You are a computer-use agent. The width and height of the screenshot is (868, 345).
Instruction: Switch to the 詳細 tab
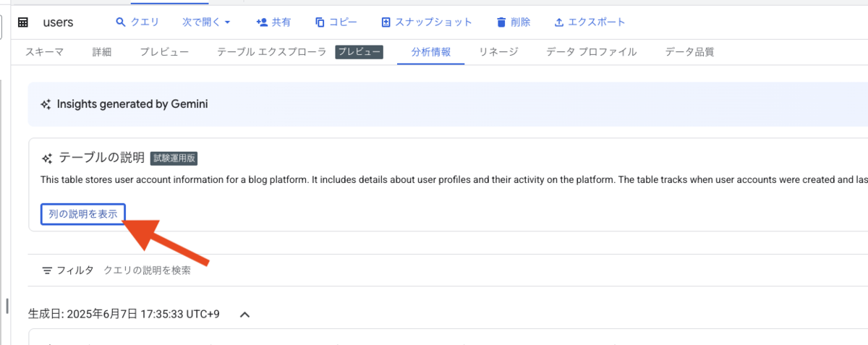tap(102, 51)
